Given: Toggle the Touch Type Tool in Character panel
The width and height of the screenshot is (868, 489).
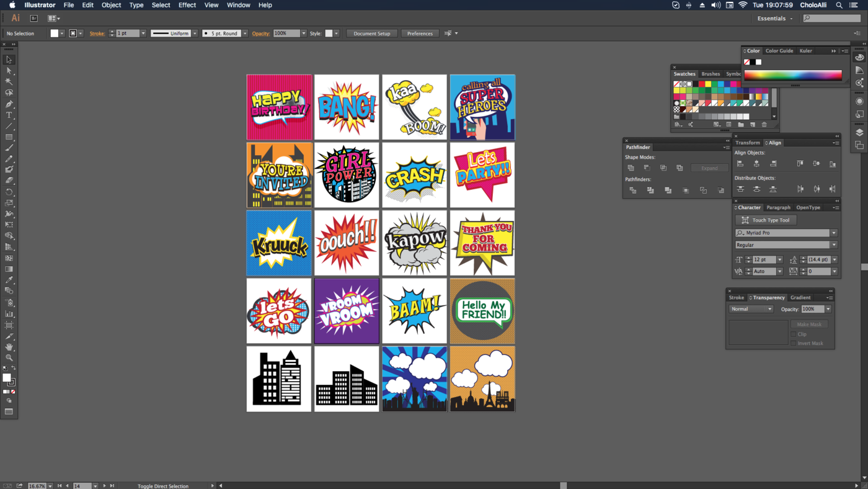Looking at the screenshot, I should pos(766,220).
